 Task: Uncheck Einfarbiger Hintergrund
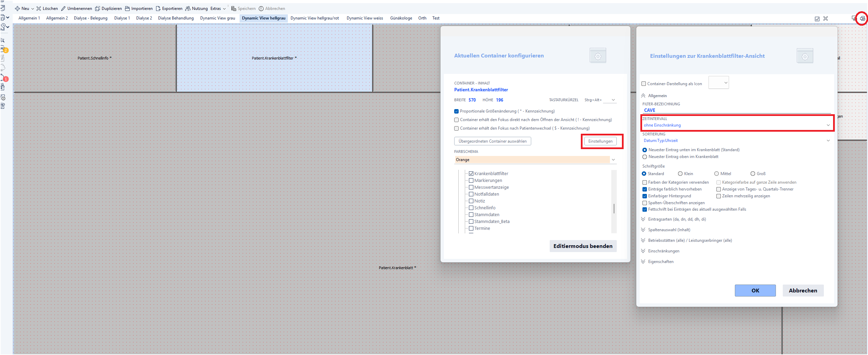point(645,196)
